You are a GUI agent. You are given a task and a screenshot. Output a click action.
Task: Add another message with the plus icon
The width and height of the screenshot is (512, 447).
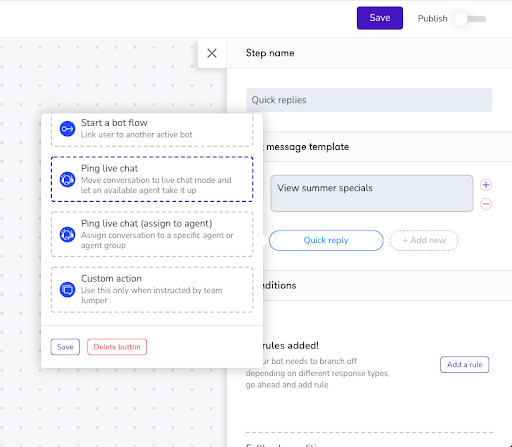pos(486,185)
